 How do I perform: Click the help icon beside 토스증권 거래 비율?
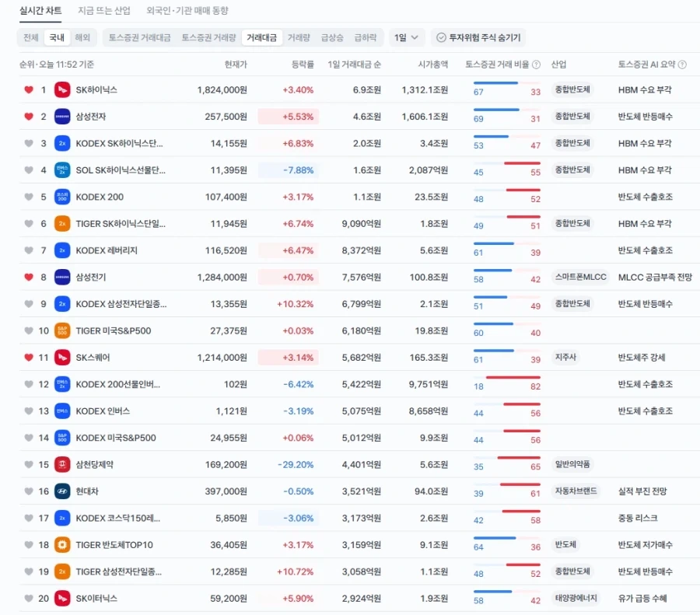(x=536, y=65)
